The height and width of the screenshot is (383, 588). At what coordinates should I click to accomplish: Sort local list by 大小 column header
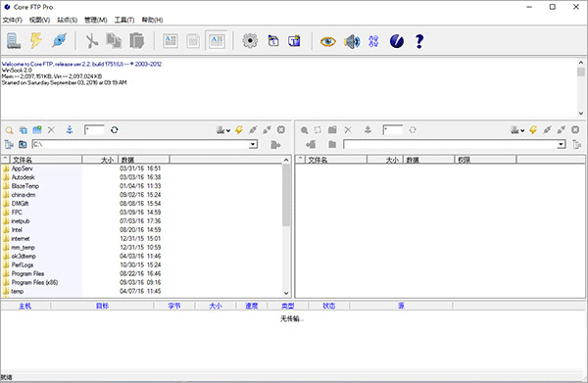[100, 160]
